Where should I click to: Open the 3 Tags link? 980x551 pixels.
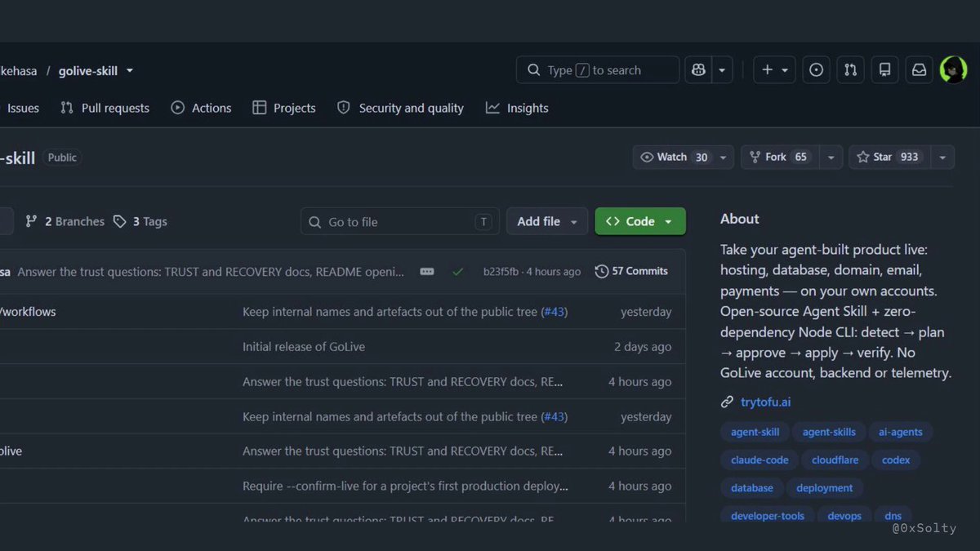pyautogui.click(x=140, y=221)
